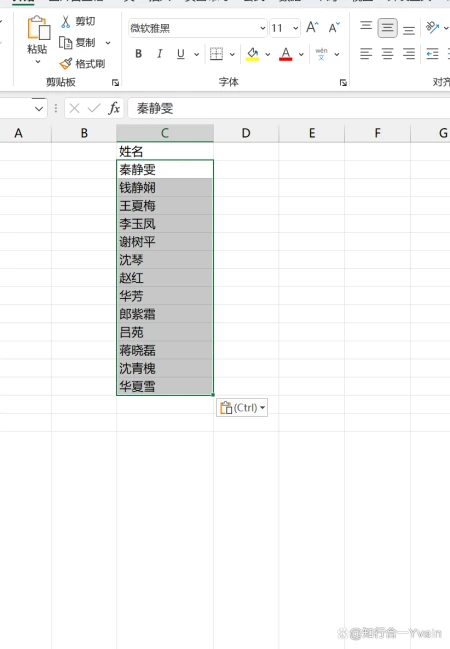Select column C header

tap(165, 133)
